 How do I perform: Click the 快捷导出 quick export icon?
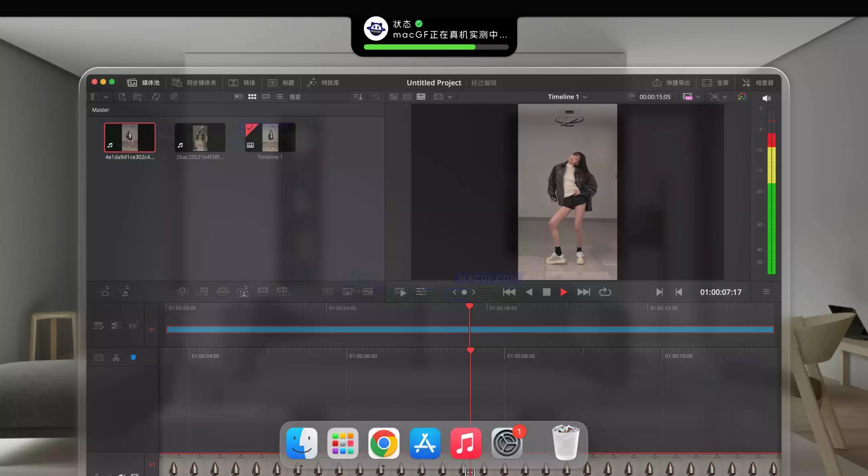pos(656,82)
